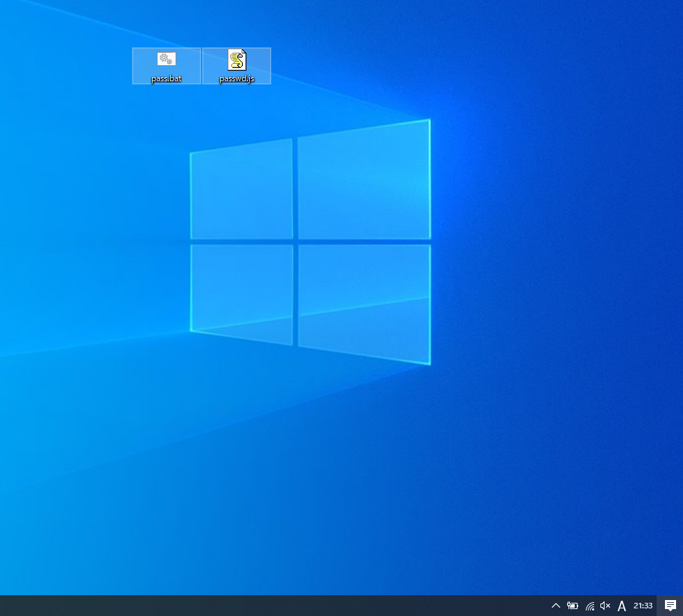This screenshot has height=616, width=683.
Task: Click an empty area of the taskbar
Action: pyautogui.click(x=278, y=606)
